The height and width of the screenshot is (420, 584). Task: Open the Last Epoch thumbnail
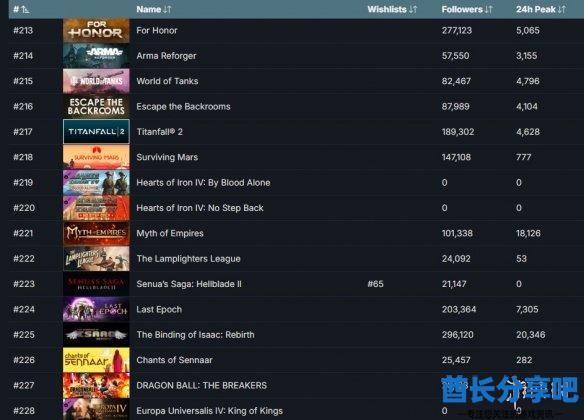click(96, 309)
